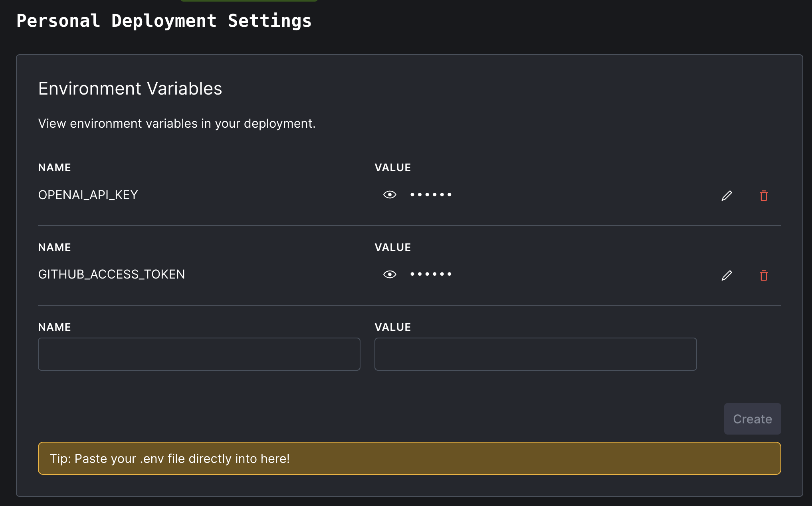Click the VALUE label above the empty input

point(392,327)
